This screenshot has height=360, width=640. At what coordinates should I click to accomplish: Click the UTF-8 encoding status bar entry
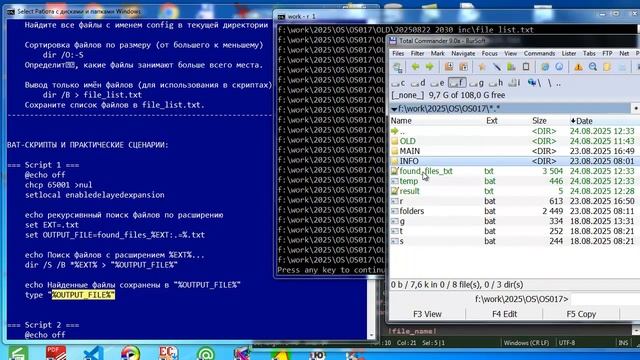click(567, 343)
